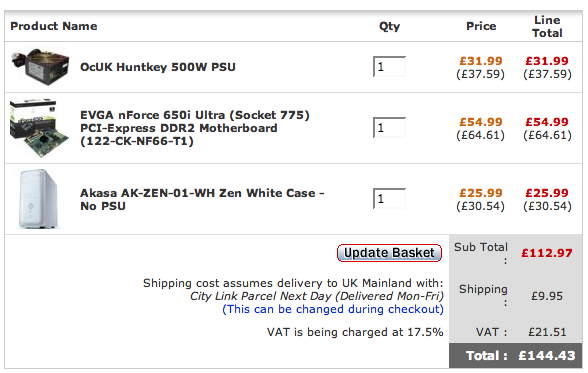Click the Price column header
This screenshot has width=588, height=373.
pos(481,26)
